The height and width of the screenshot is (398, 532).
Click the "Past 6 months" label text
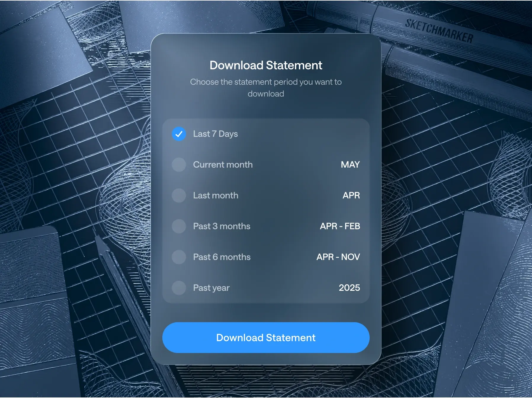[x=222, y=257]
